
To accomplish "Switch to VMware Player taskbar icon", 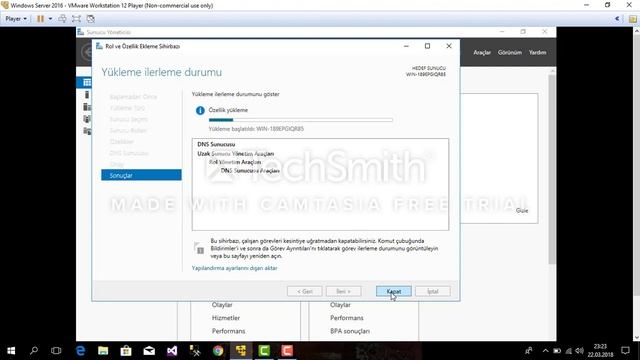I will click(241, 351).
